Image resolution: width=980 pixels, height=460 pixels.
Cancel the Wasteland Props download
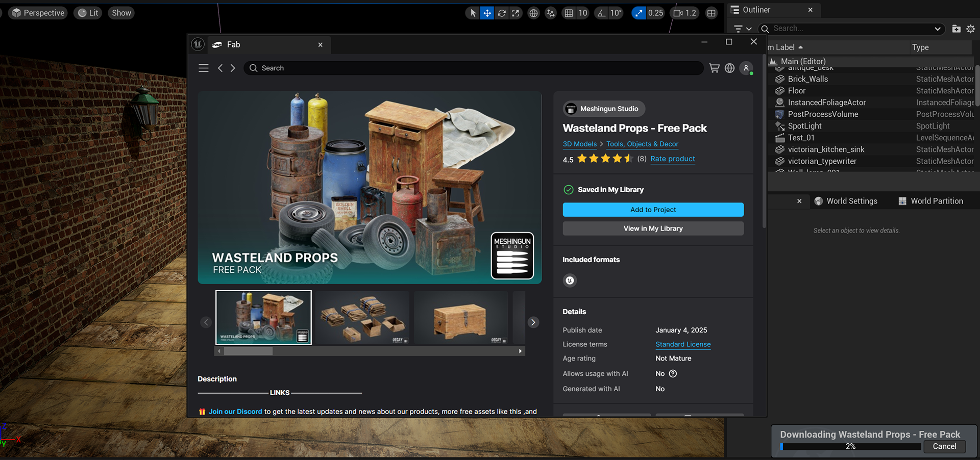point(944,446)
